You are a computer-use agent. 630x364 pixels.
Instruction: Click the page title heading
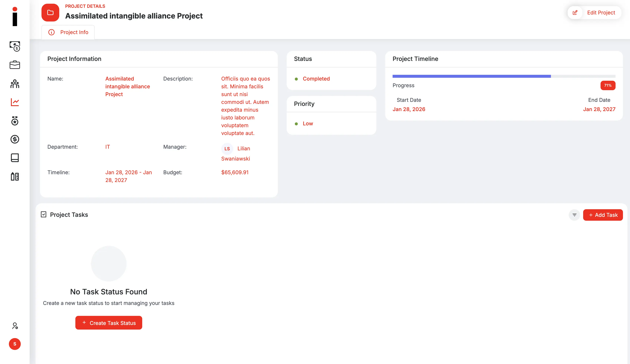click(x=134, y=16)
